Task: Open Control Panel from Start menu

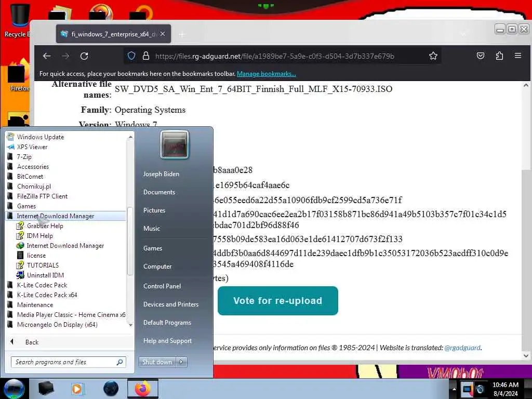Action: click(x=162, y=286)
